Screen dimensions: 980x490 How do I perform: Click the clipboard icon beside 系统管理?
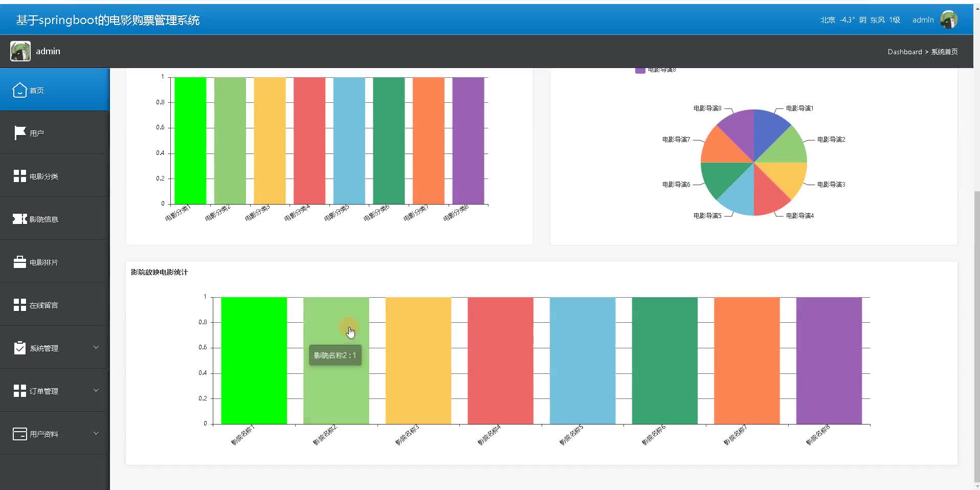(x=19, y=348)
